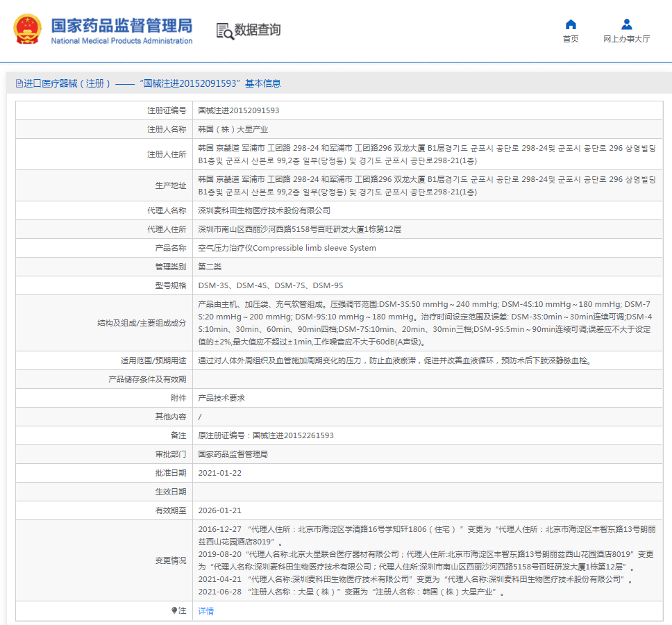Click the 数据查询 heading text

[258, 30]
